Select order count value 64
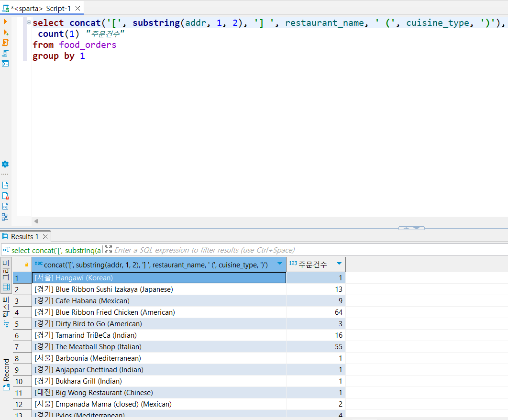The image size is (508, 420). [x=316, y=312]
